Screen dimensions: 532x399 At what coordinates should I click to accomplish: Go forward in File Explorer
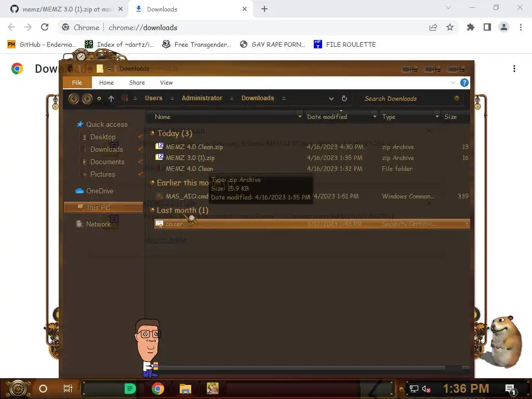coord(87,98)
